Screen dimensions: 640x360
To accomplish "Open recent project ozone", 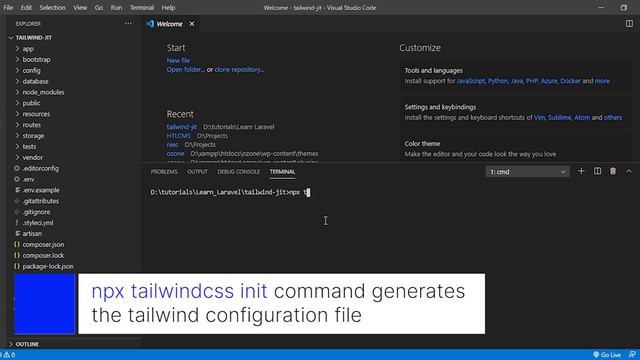I will point(175,154).
